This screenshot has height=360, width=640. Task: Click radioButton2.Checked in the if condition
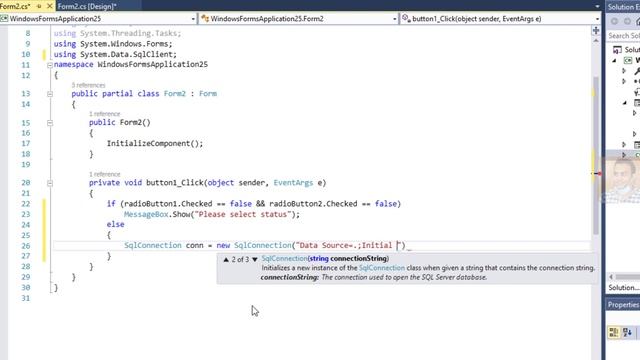313,204
